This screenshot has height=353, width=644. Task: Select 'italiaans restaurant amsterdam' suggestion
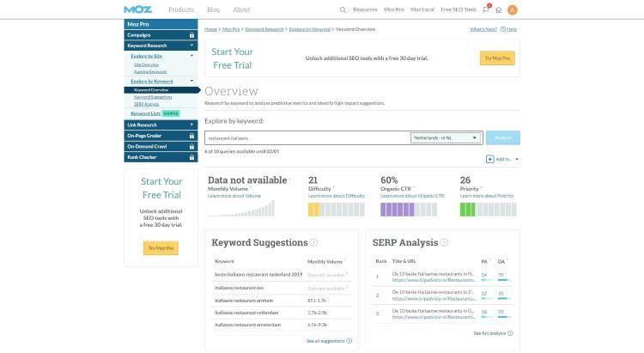click(247, 325)
